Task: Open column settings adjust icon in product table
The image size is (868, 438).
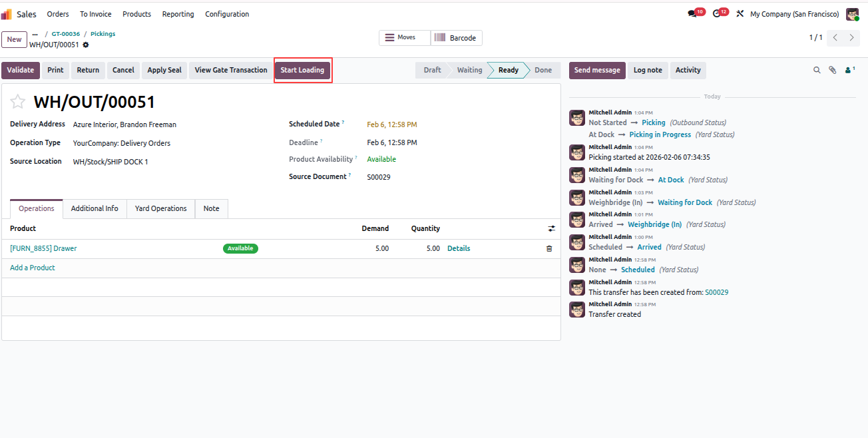Action: [551, 228]
